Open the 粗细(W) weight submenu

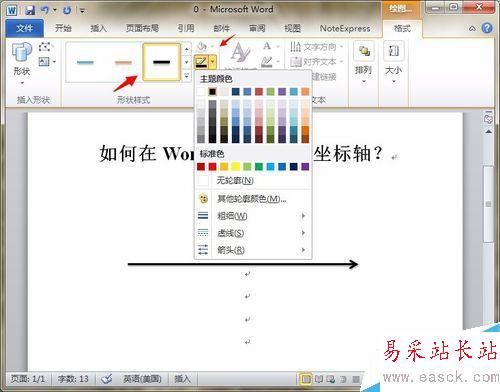(x=253, y=216)
